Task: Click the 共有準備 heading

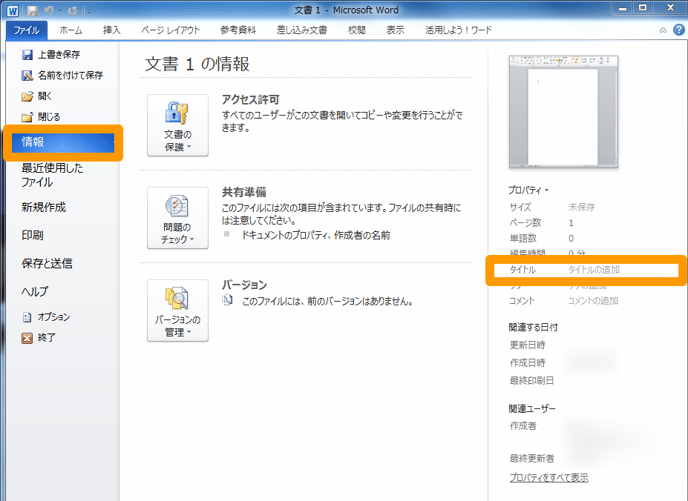Action: pos(244,192)
